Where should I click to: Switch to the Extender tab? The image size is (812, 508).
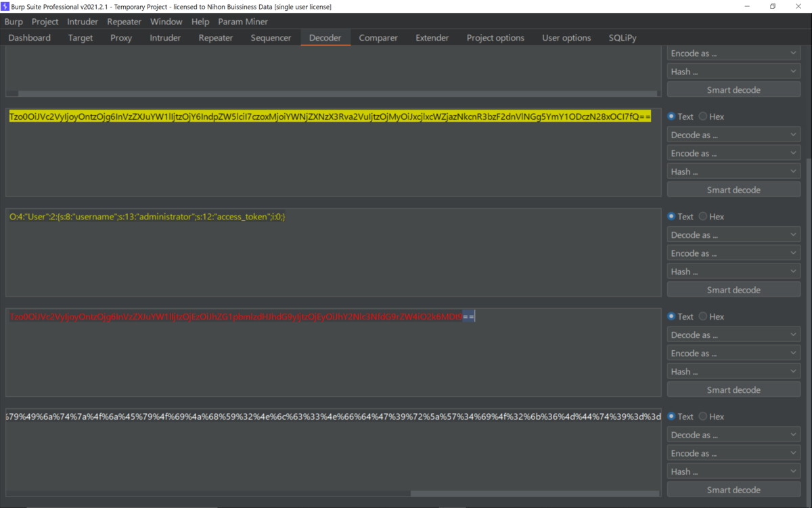(x=432, y=38)
